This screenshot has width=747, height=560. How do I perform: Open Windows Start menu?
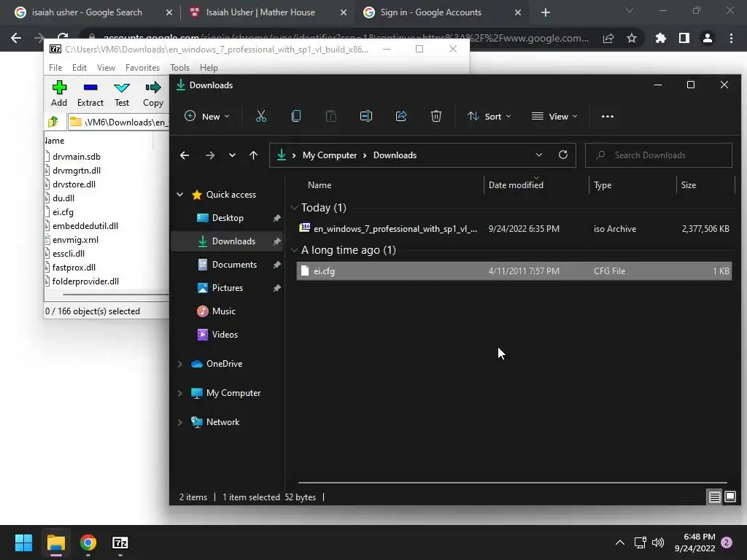(23, 542)
